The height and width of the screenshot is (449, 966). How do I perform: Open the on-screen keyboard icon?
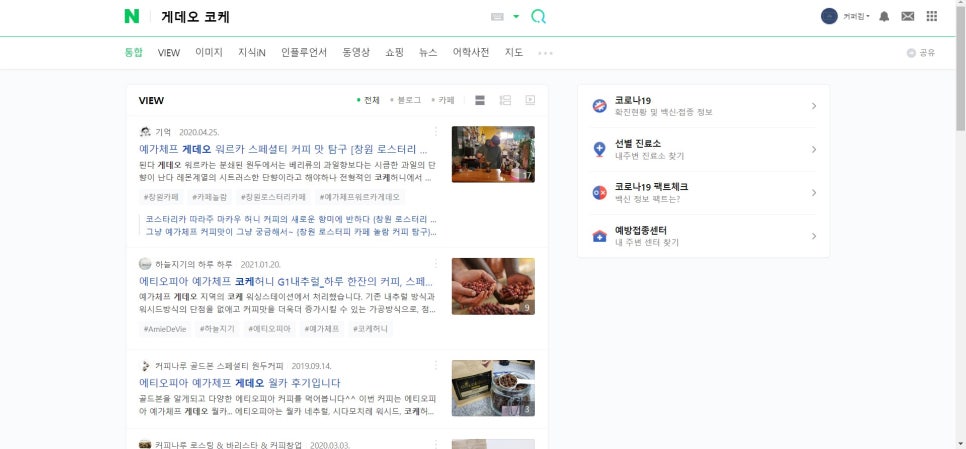point(497,17)
